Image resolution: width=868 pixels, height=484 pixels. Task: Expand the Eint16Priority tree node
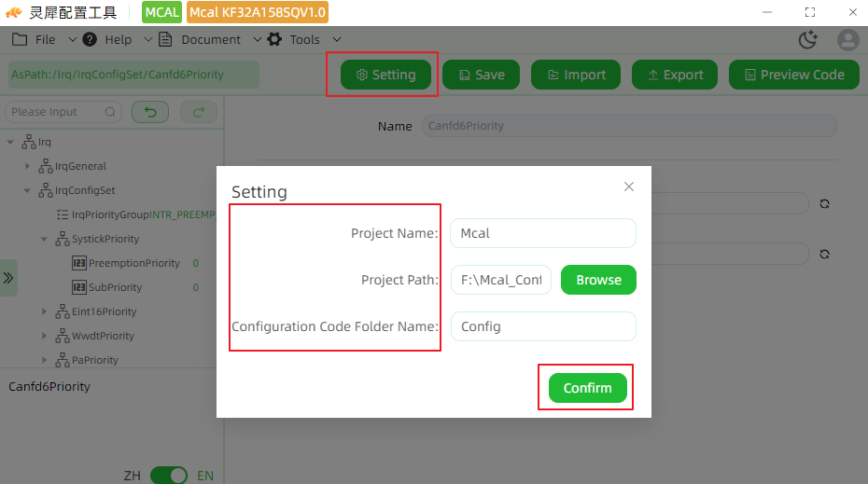tap(44, 311)
